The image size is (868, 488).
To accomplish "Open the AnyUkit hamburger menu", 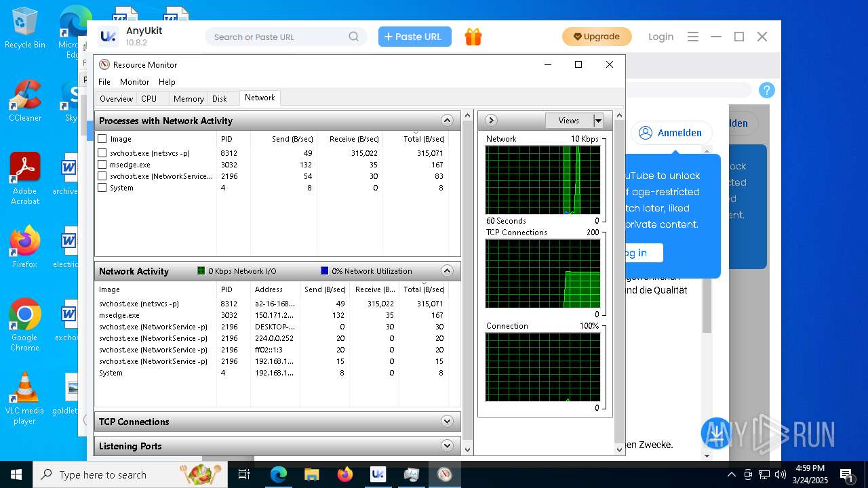I will 693,37.
